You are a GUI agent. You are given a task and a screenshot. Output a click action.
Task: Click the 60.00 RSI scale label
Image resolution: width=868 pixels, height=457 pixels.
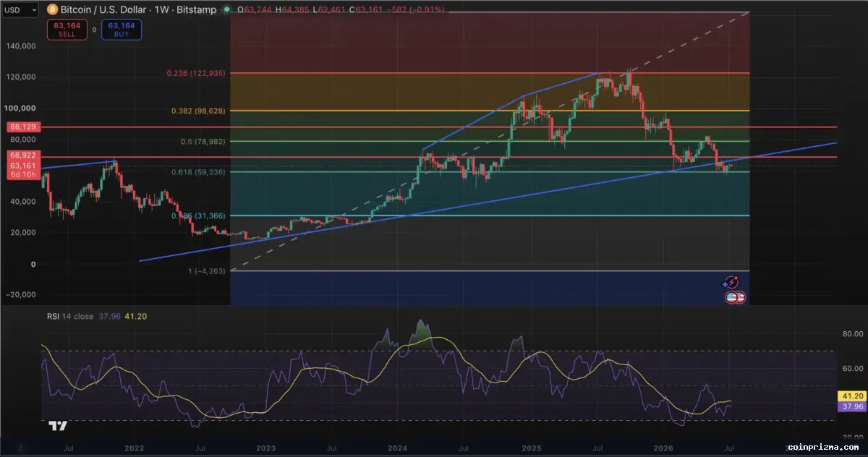click(x=854, y=369)
